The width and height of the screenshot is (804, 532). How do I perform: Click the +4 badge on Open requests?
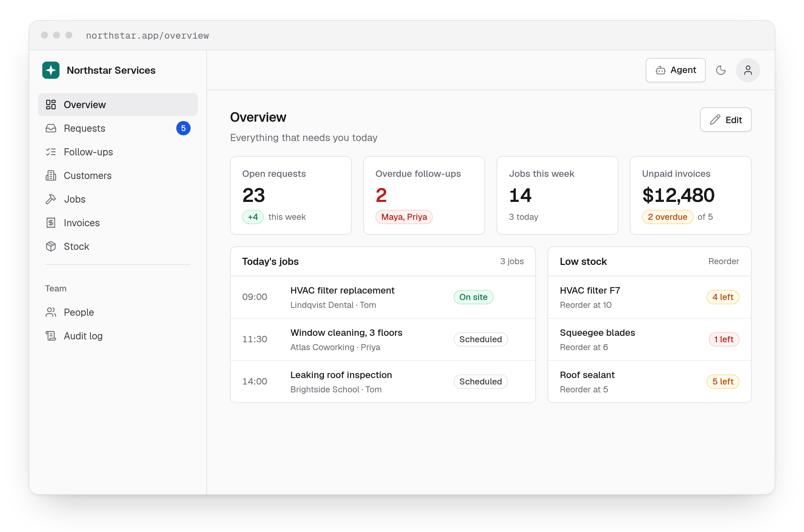[253, 217]
